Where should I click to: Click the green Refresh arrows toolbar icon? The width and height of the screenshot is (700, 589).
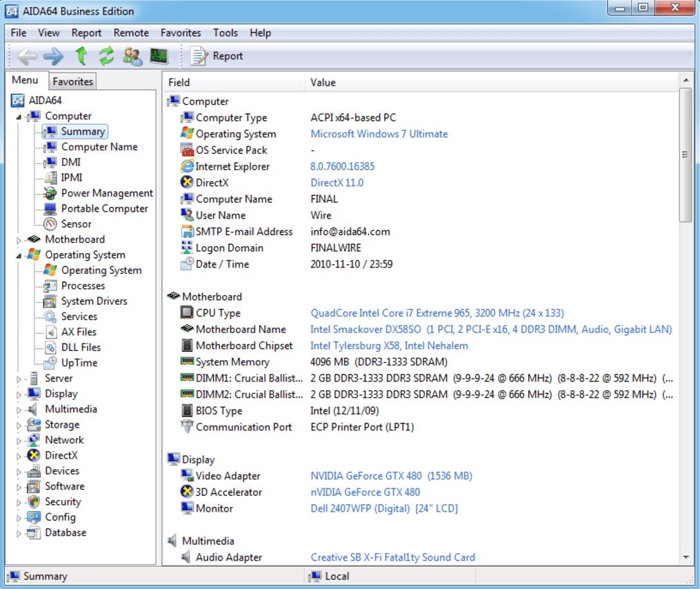[106, 56]
